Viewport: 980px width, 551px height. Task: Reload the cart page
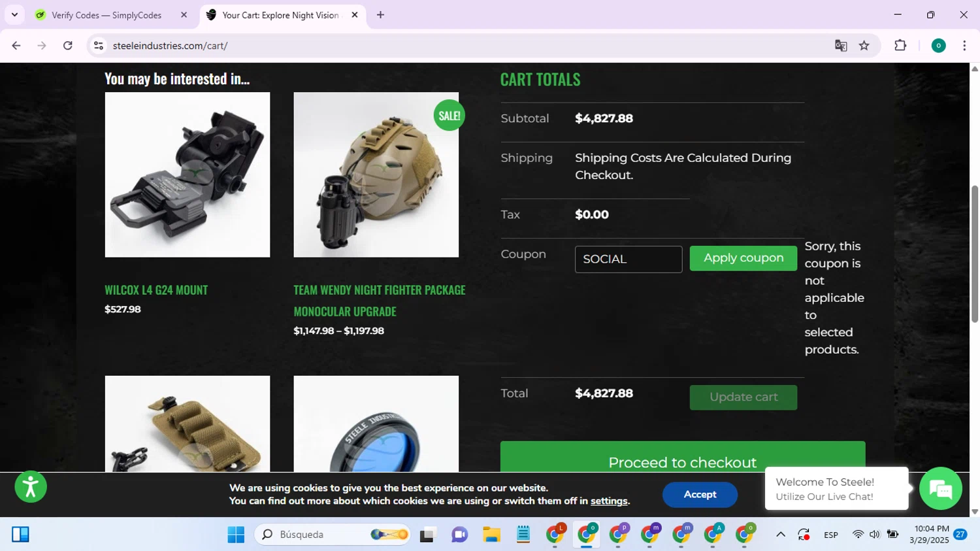(x=68, y=46)
